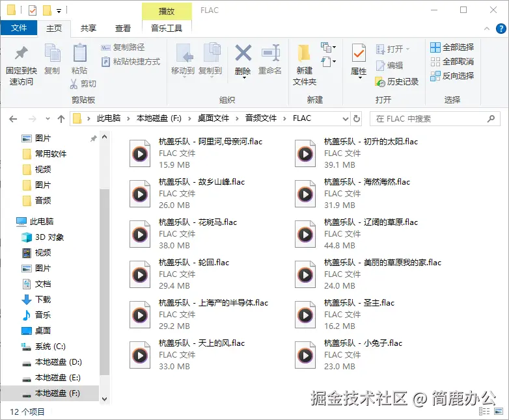Select the Play contextual tab
This screenshot has width=509, height=420.
coord(167,11)
